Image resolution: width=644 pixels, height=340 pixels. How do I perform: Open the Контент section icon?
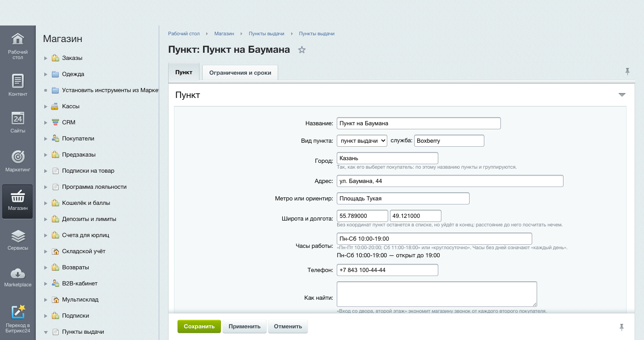click(x=17, y=85)
